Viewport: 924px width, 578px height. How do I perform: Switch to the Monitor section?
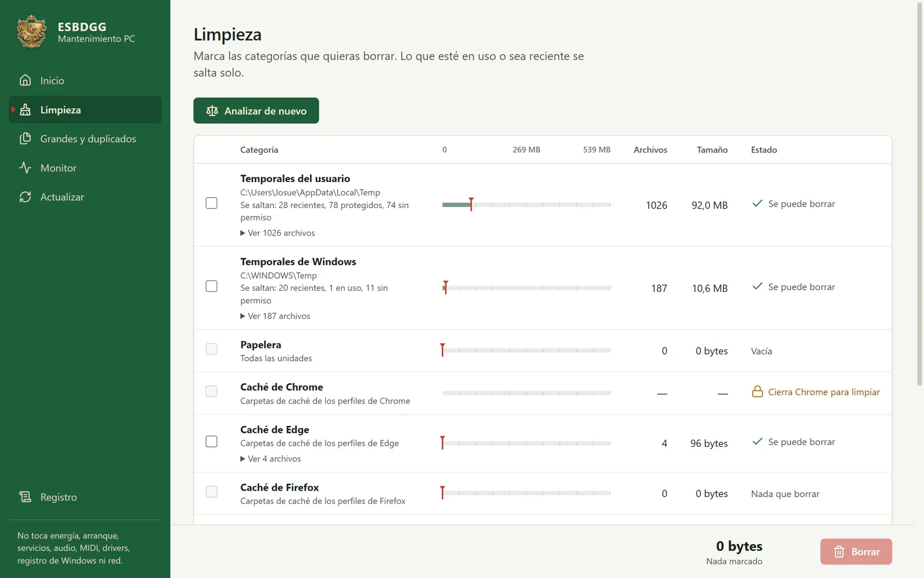point(85,168)
